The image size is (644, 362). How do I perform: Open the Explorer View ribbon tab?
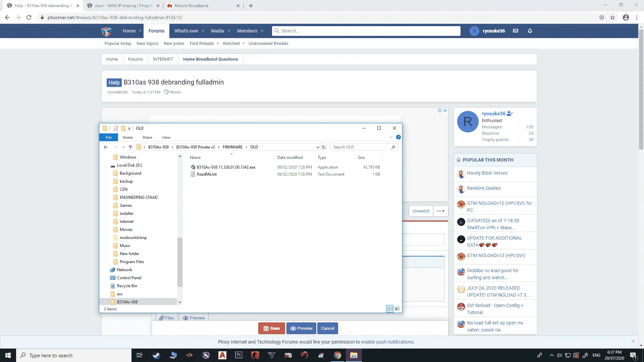pos(166,137)
